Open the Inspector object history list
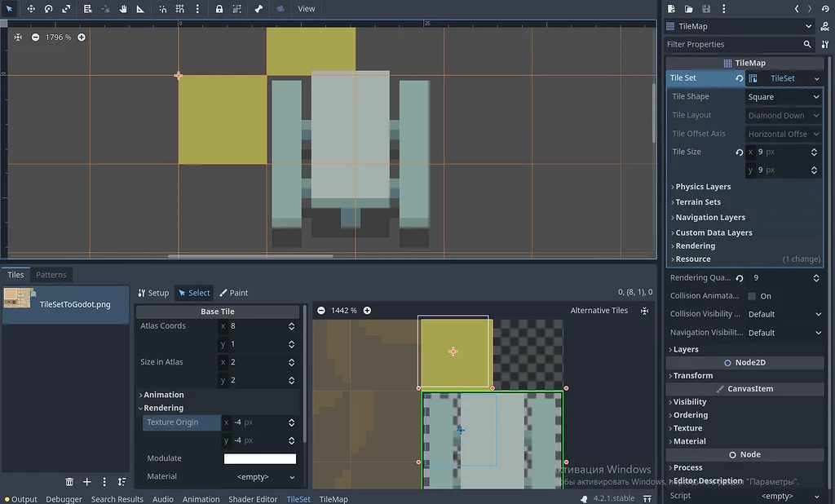This screenshot has height=504, width=835. 825,8
